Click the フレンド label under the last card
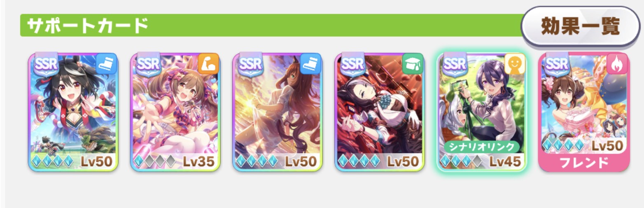 pyautogui.click(x=584, y=163)
